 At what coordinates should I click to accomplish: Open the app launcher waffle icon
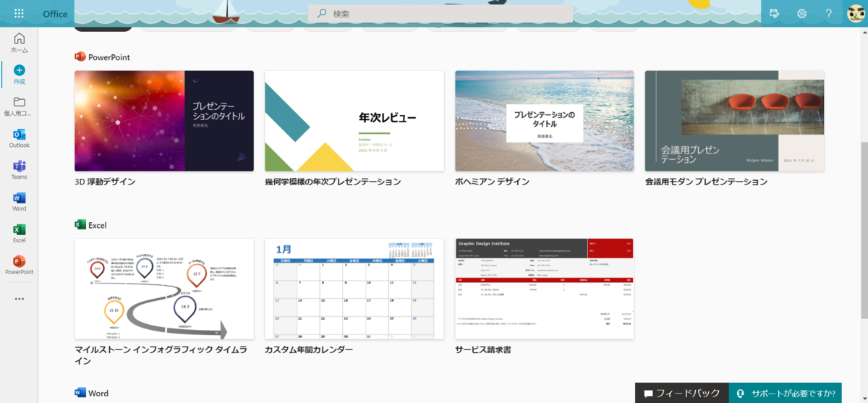pos(19,14)
